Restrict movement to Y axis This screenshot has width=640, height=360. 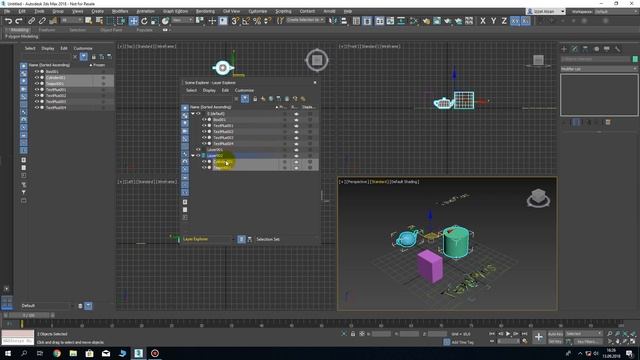coord(493,21)
